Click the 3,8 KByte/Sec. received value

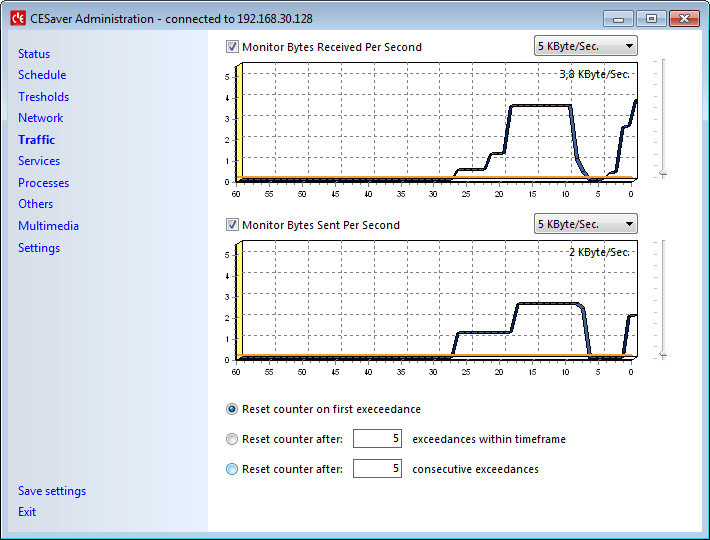[595, 74]
